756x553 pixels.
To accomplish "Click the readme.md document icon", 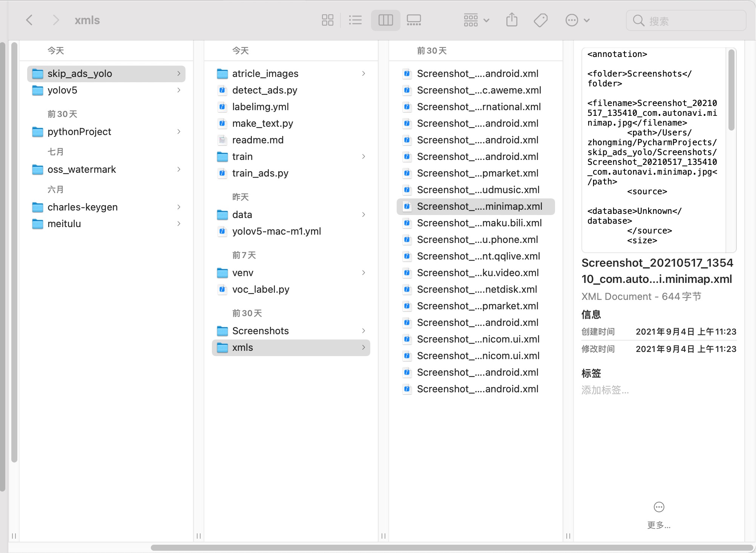I will coord(222,140).
